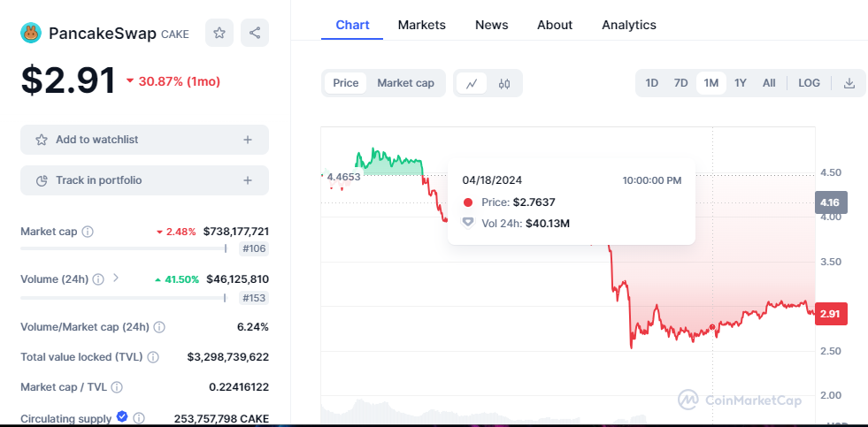This screenshot has height=427, width=868.
Task: Click Add to watchlist button
Action: click(144, 140)
